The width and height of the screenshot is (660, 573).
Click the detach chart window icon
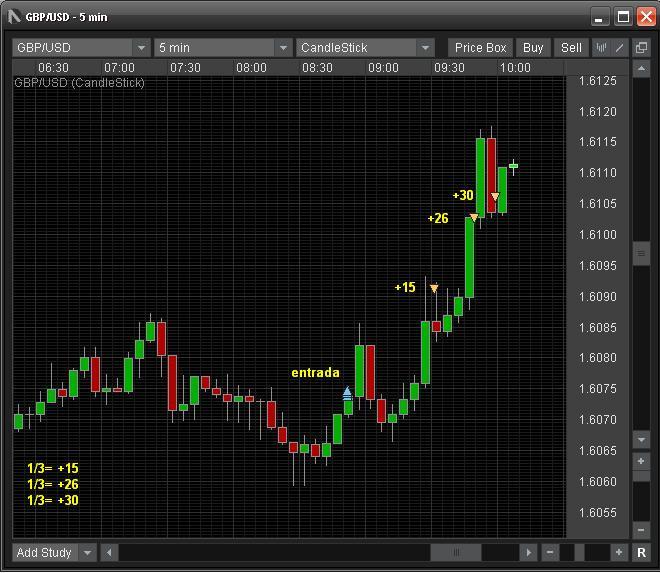[x=642, y=48]
